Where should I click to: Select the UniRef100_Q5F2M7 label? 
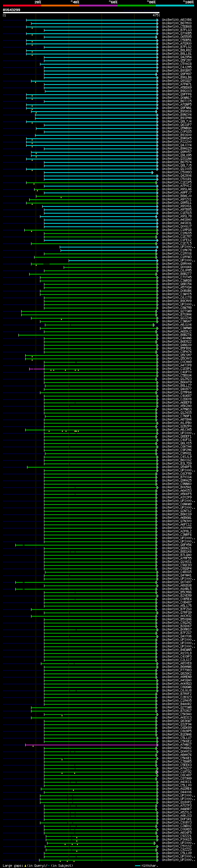(x=177, y=60)
